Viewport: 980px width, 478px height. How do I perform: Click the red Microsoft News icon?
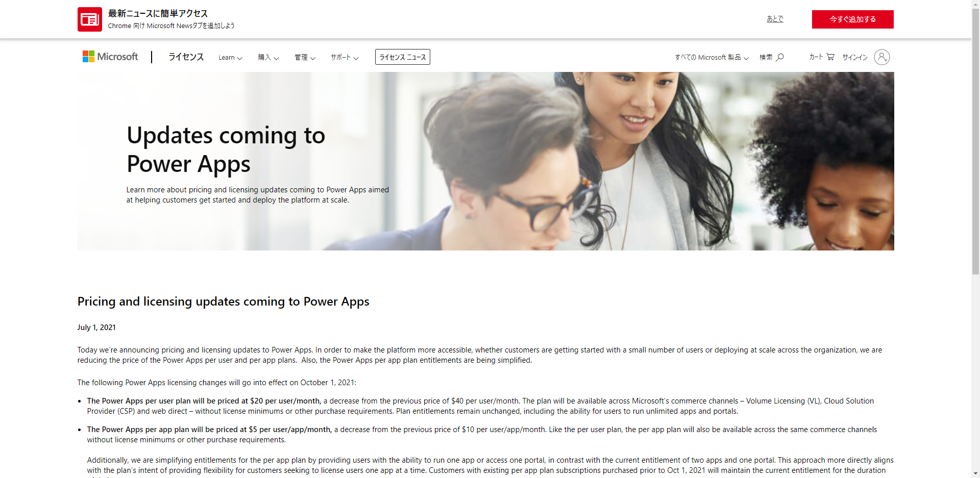(90, 19)
